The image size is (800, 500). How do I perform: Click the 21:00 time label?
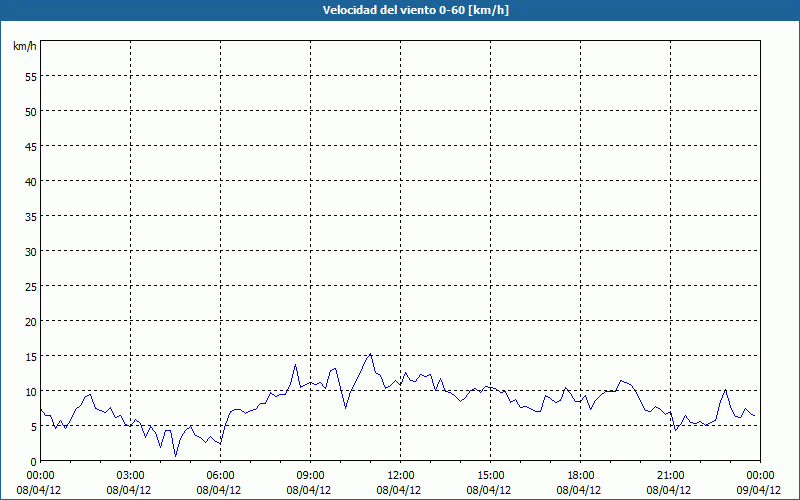[x=670, y=476]
